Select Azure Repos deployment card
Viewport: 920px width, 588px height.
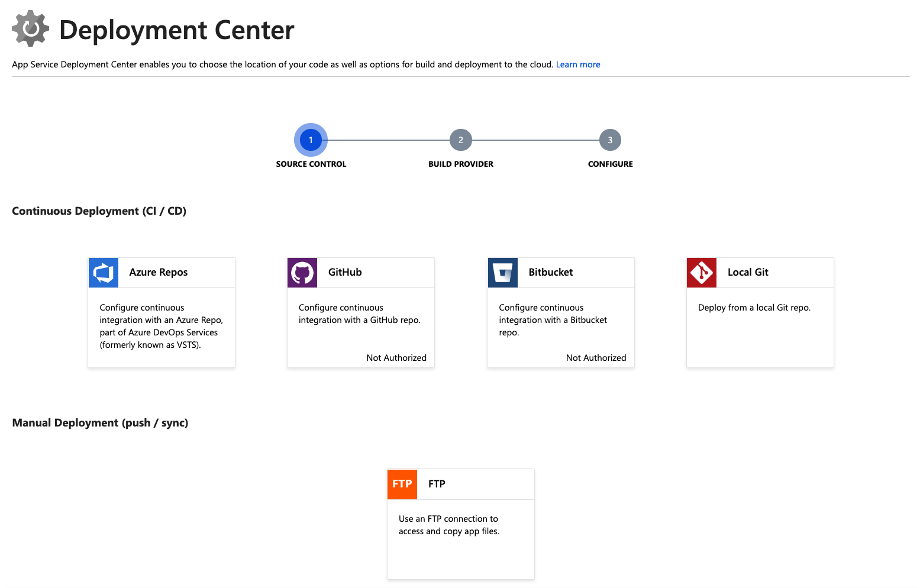161,313
